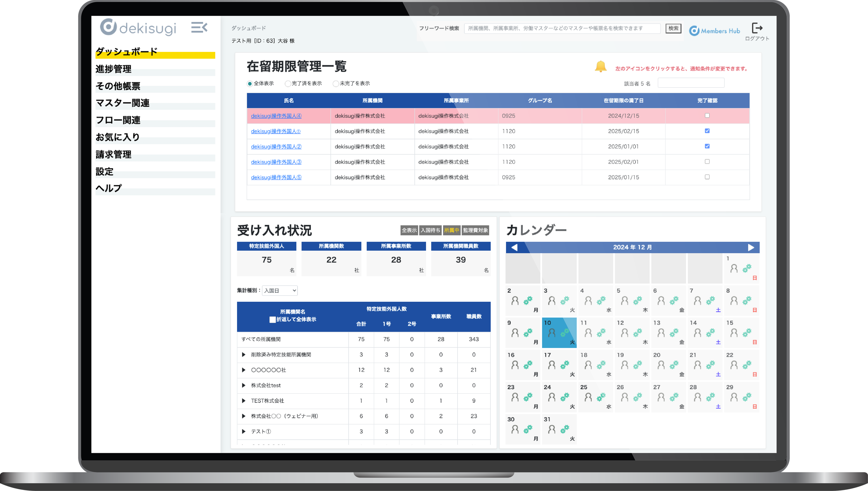The width and height of the screenshot is (868, 491).
Task: Open the 集計種別 入国日 dropdown
Action: coord(280,290)
